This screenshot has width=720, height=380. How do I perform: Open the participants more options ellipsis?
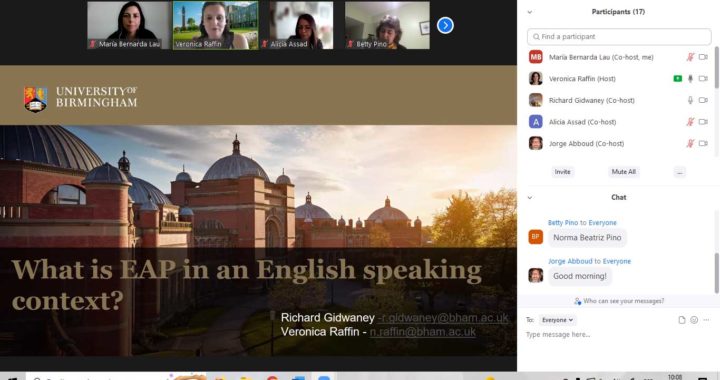(x=680, y=172)
